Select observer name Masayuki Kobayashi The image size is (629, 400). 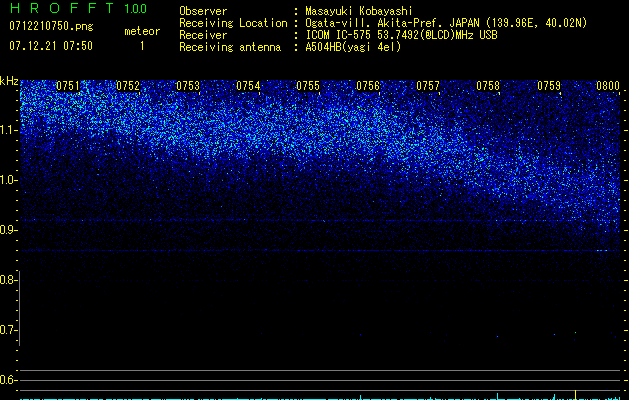359,11
